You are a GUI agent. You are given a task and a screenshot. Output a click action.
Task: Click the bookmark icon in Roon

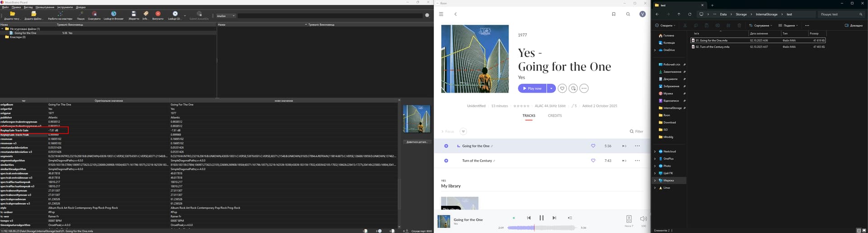tap(613, 14)
